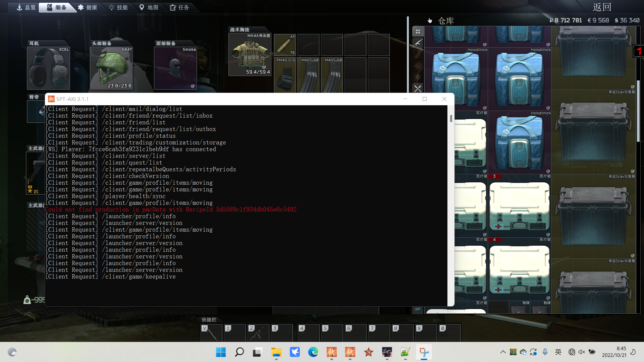Viewport: 644px width, 362px height.
Task: Click the microphone tray icon
Action: 545,352
